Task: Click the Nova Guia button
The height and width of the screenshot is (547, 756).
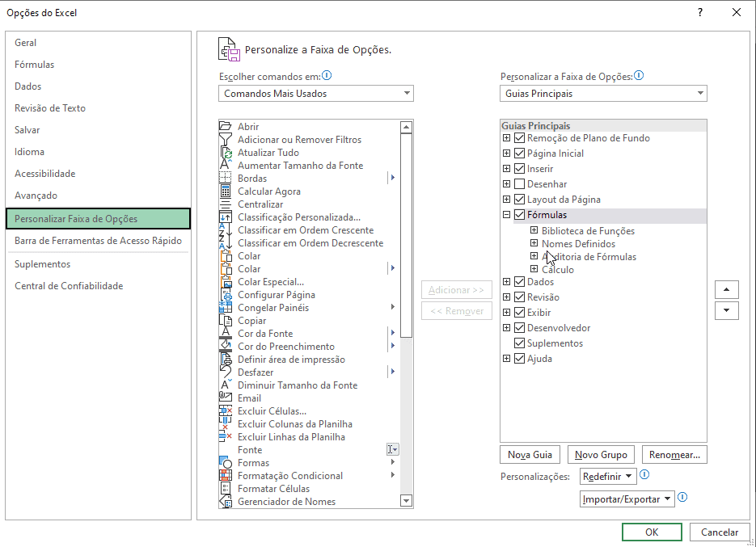Action: coord(530,455)
